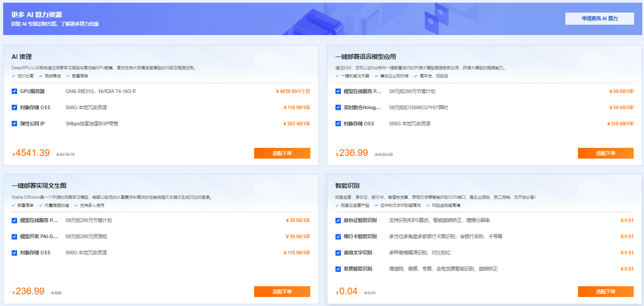Toggle 对象存储 OSS checkbox in 一键部署实现文生图 card
Viewport: 644px width, 306px height.
14,253
